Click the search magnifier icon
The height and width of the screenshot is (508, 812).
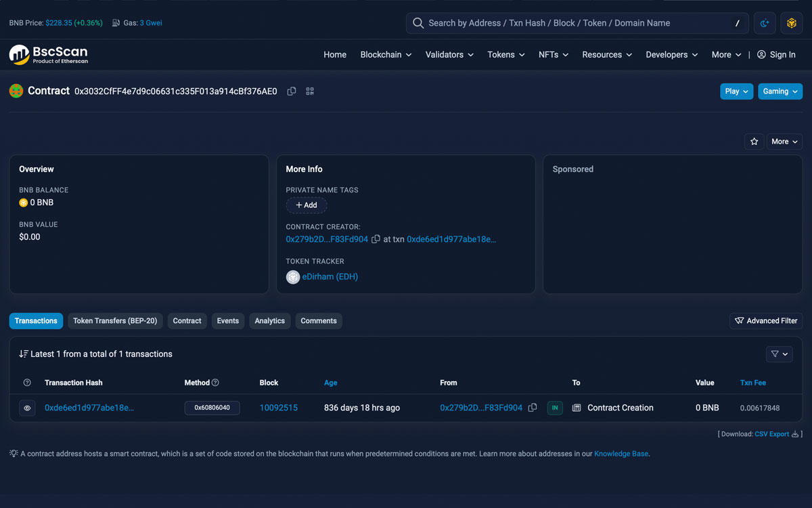tap(418, 22)
